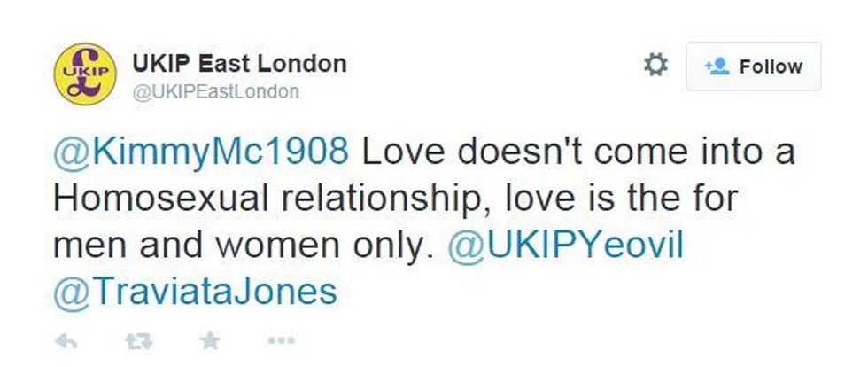Favorite the tweet with the star icon
Screen dimensions: 868x367
(x=209, y=340)
